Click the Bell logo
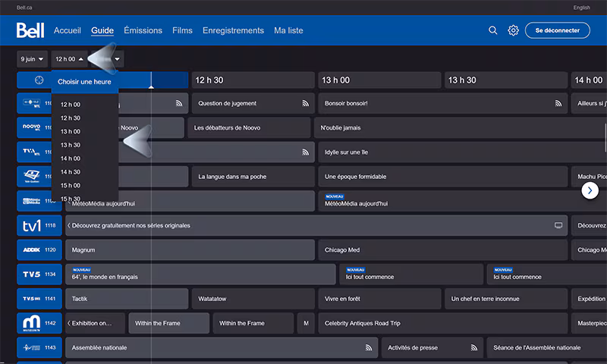 (30, 30)
